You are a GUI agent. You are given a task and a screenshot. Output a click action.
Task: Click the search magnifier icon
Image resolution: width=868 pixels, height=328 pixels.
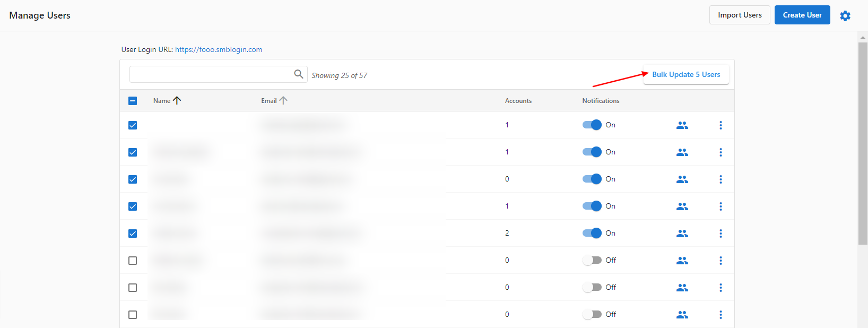pyautogui.click(x=299, y=74)
